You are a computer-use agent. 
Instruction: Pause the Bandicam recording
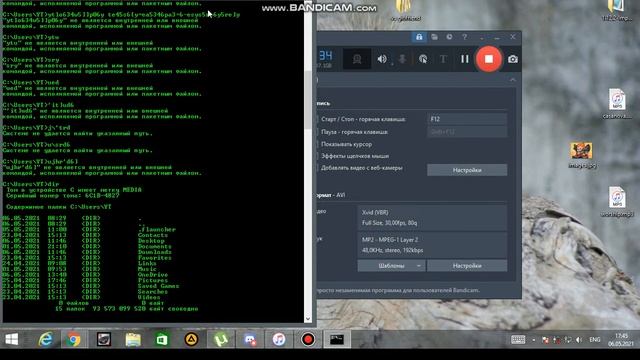(464, 59)
